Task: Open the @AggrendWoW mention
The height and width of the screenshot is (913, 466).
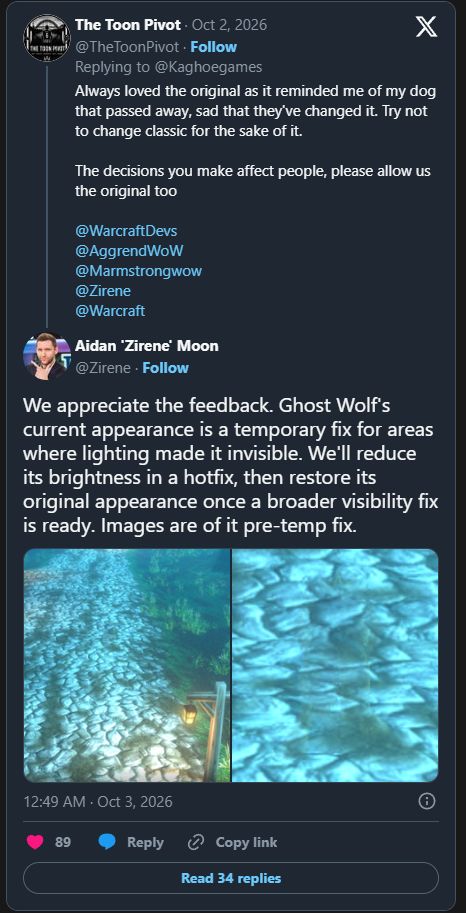Action: point(129,251)
